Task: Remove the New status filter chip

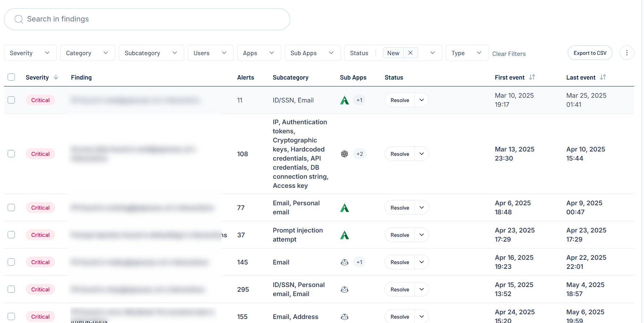Action: click(410, 53)
